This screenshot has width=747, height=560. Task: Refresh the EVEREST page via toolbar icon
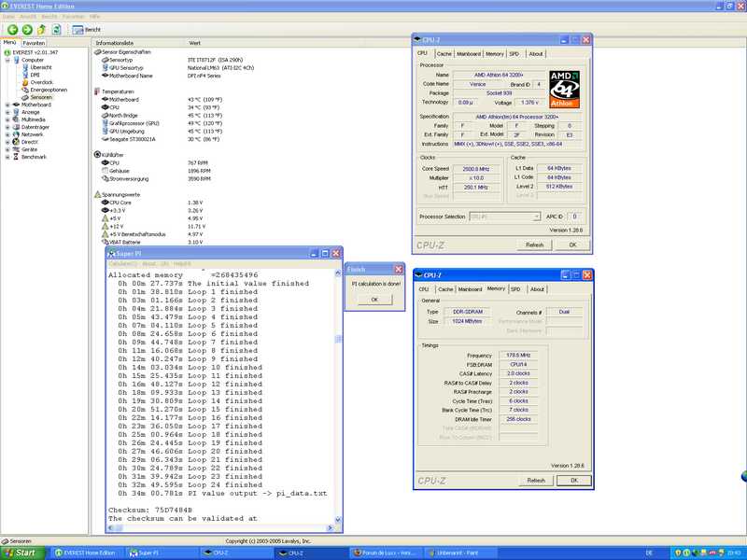point(56,30)
